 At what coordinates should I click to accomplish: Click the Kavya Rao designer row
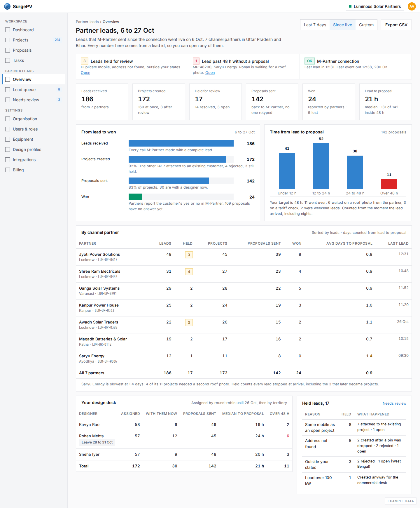click(184, 425)
